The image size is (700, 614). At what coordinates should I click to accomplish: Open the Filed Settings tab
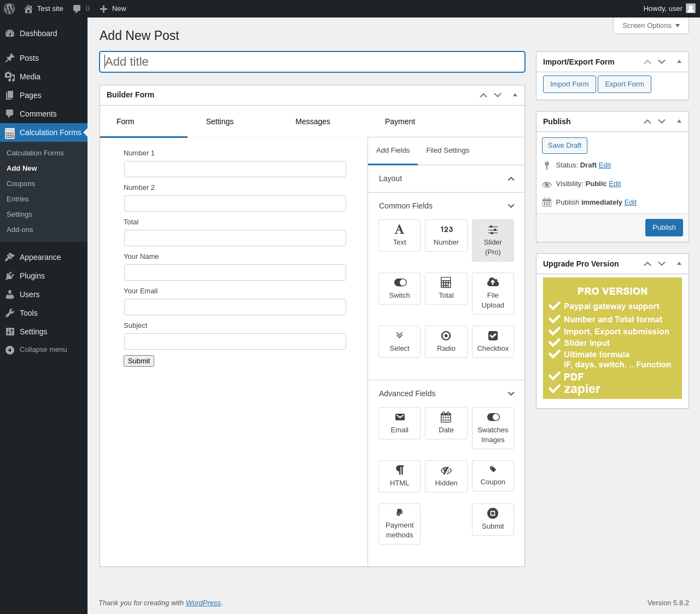(x=448, y=150)
